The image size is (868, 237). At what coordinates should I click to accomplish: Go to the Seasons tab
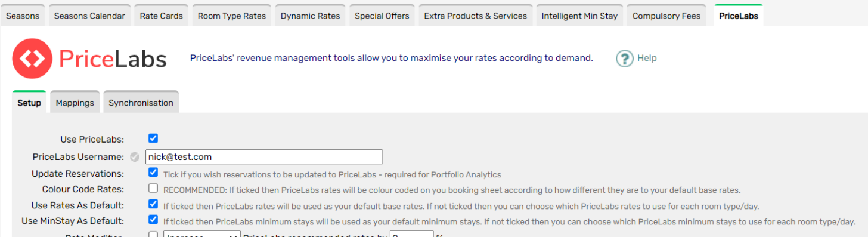pos(23,16)
